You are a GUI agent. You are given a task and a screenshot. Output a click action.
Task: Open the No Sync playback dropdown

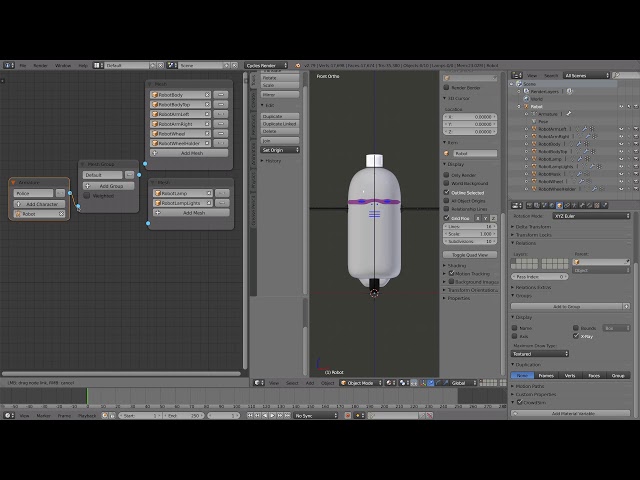[316, 416]
